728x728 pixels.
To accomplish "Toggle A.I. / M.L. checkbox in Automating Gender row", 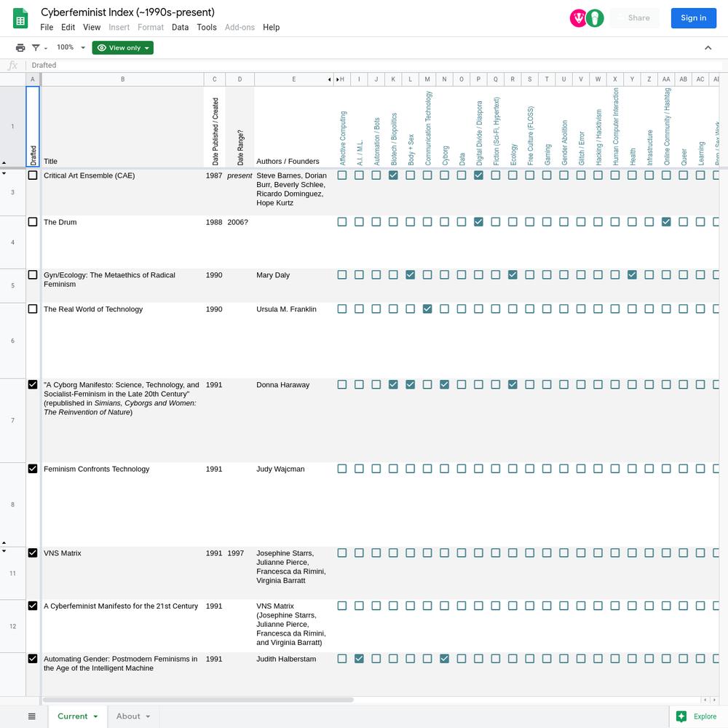I will pos(359,658).
